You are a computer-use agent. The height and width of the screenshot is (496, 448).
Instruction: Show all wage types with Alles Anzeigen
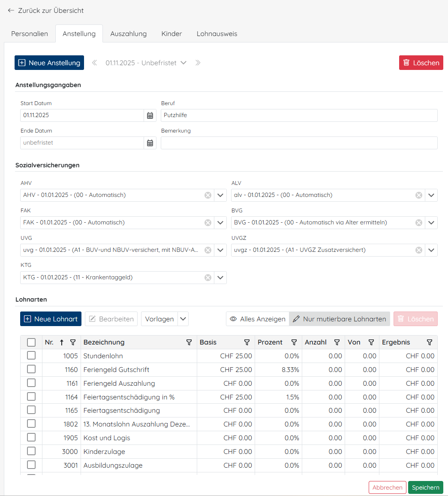coord(258,319)
